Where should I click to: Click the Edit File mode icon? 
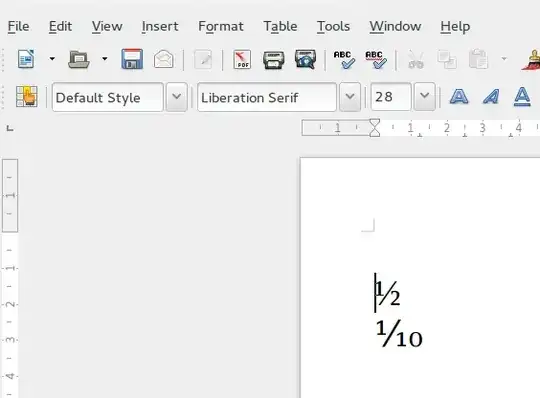203,60
